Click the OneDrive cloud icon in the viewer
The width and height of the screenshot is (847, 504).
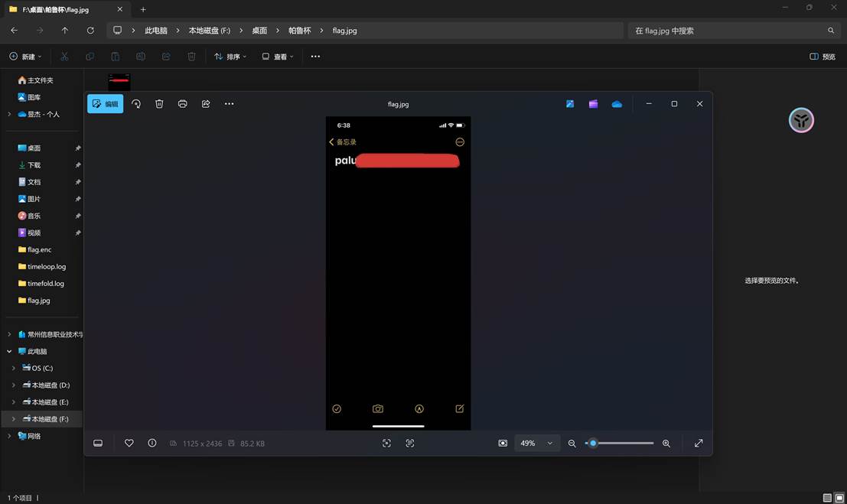click(617, 103)
